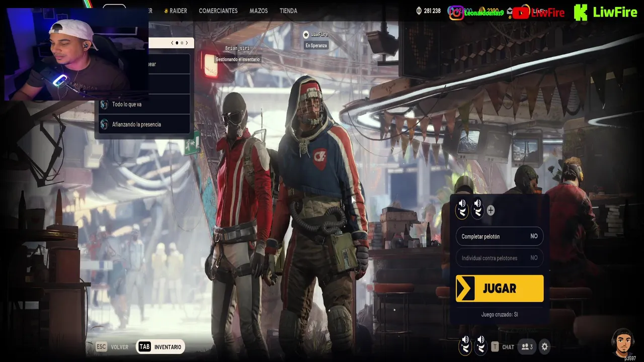Toggle Completar pelotón option
Viewport: 644px width, 362px height.
click(x=500, y=236)
